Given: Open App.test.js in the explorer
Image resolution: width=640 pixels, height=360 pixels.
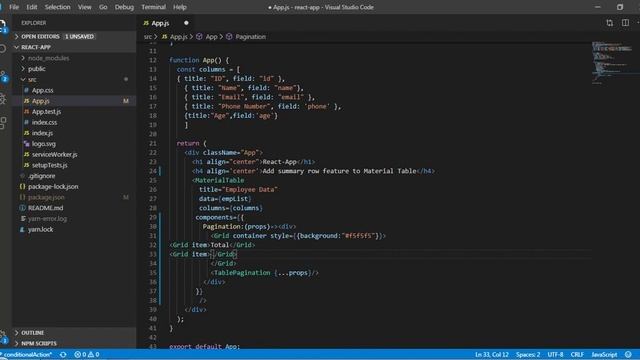Looking at the screenshot, I should (47, 111).
